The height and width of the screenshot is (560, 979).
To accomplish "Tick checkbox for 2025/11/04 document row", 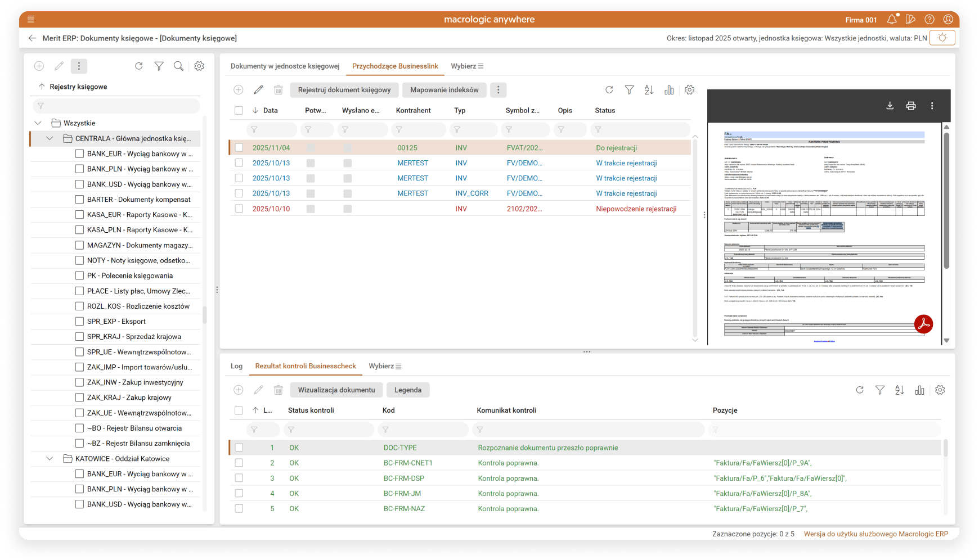I will point(239,148).
